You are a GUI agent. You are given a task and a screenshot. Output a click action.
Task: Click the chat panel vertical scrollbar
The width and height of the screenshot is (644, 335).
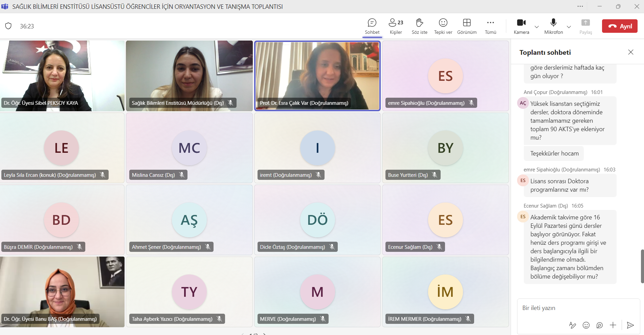tap(642, 266)
